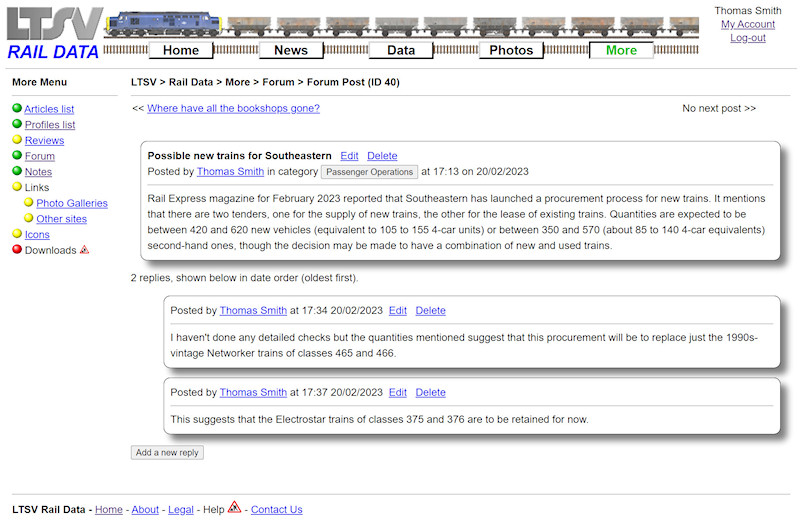Click the LTSV Rail Data logo
Viewport: 800px width, 526px height.
tap(53, 33)
